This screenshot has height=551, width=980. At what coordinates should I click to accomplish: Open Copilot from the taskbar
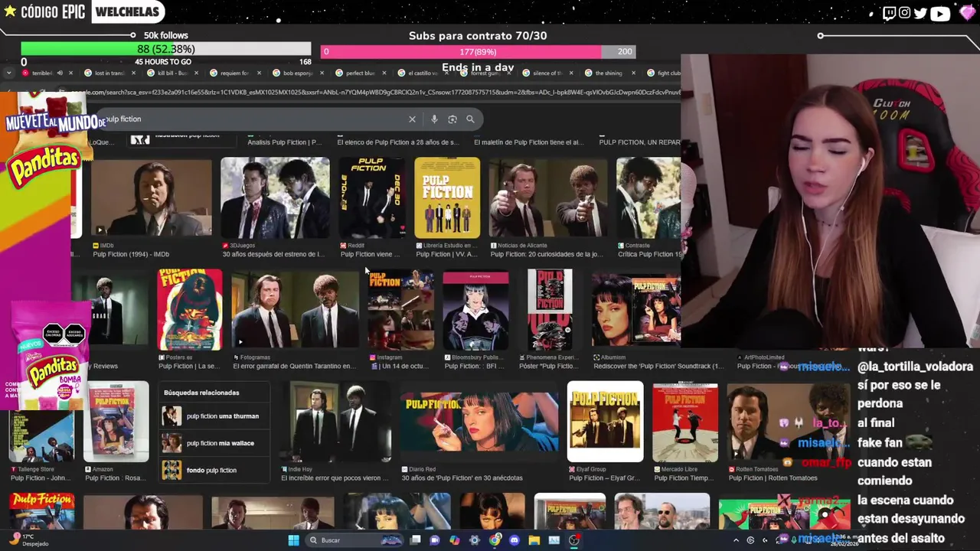point(455,540)
